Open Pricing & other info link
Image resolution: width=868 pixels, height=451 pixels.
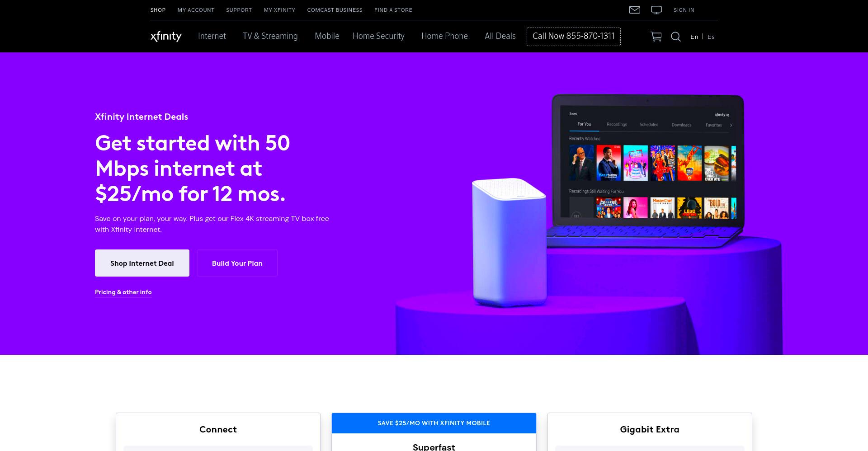coord(123,292)
